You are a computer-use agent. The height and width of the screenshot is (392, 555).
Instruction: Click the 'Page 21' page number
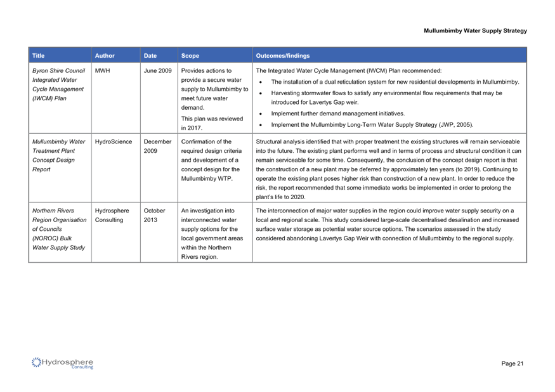pos(512,363)
